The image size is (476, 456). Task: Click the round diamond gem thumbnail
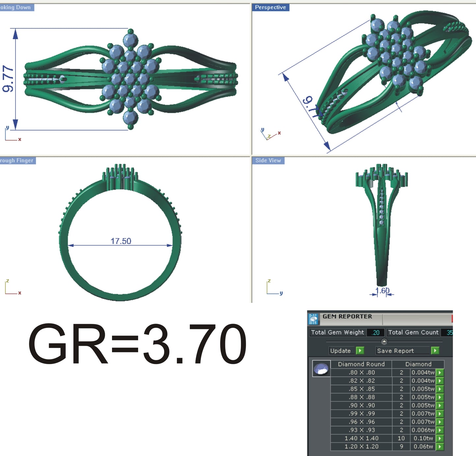(321, 369)
